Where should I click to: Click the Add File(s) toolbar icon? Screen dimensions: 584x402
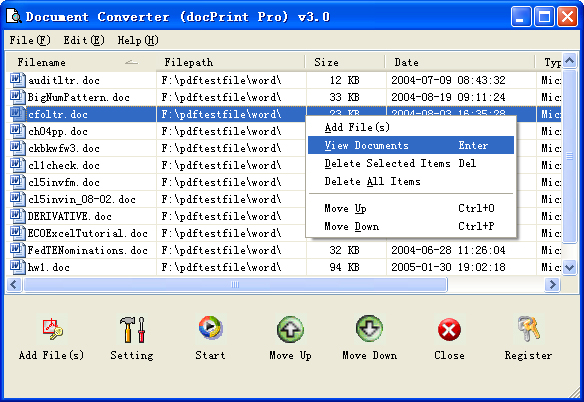52,329
